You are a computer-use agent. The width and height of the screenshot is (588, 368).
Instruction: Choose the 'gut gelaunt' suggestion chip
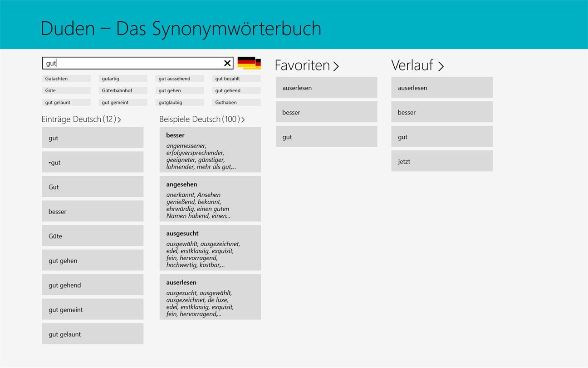(x=66, y=102)
